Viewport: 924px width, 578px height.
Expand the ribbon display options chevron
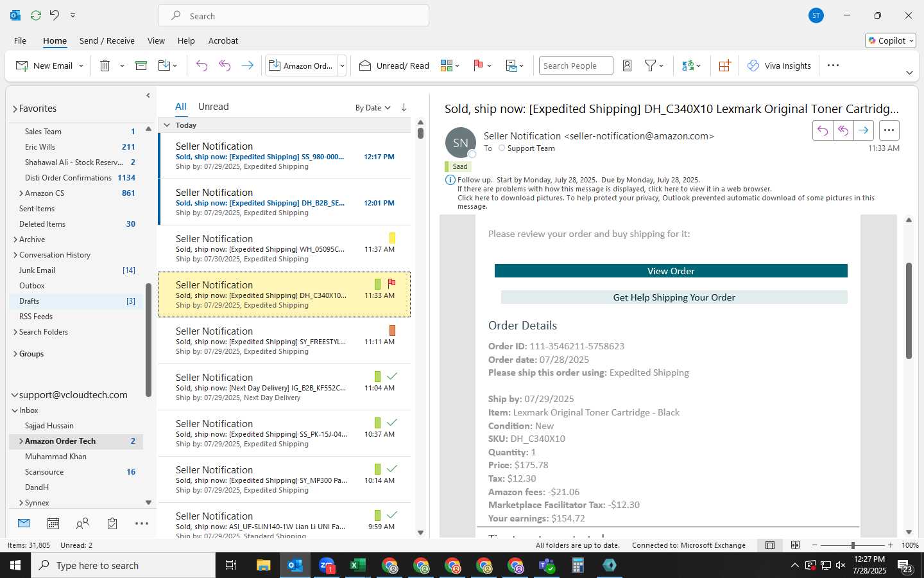point(909,73)
